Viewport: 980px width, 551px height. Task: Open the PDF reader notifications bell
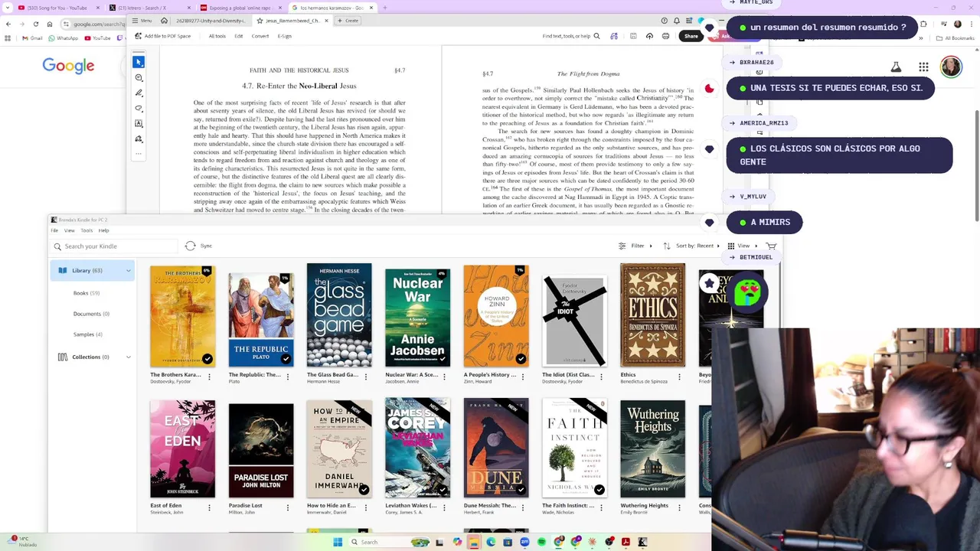[677, 21]
